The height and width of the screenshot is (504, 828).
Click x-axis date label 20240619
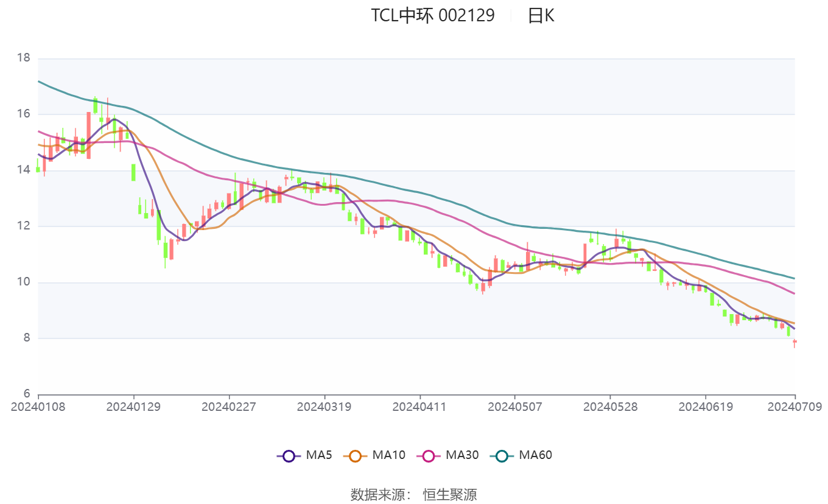[x=706, y=406]
